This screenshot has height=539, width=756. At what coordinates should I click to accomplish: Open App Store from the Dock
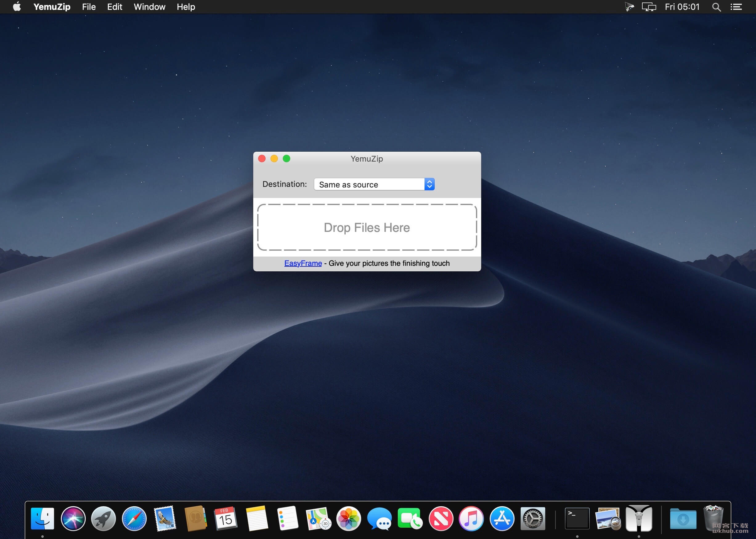(502, 518)
